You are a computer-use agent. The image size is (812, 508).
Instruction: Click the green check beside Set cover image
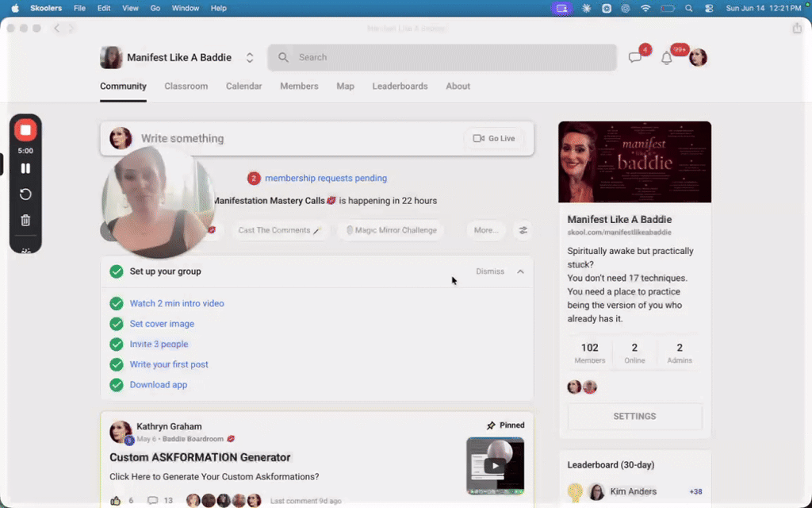click(117, 324)
